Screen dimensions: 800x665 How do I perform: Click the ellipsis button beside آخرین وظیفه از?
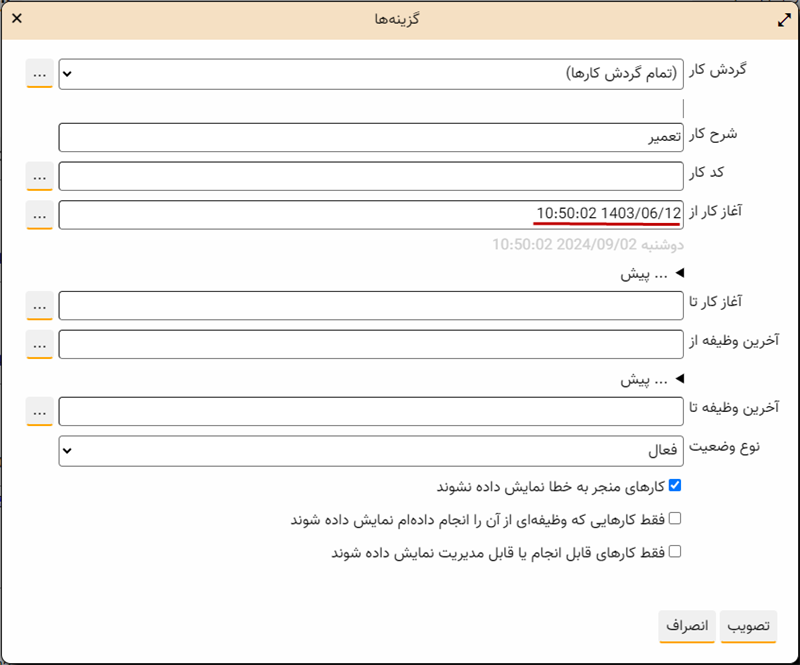(39, 344)
